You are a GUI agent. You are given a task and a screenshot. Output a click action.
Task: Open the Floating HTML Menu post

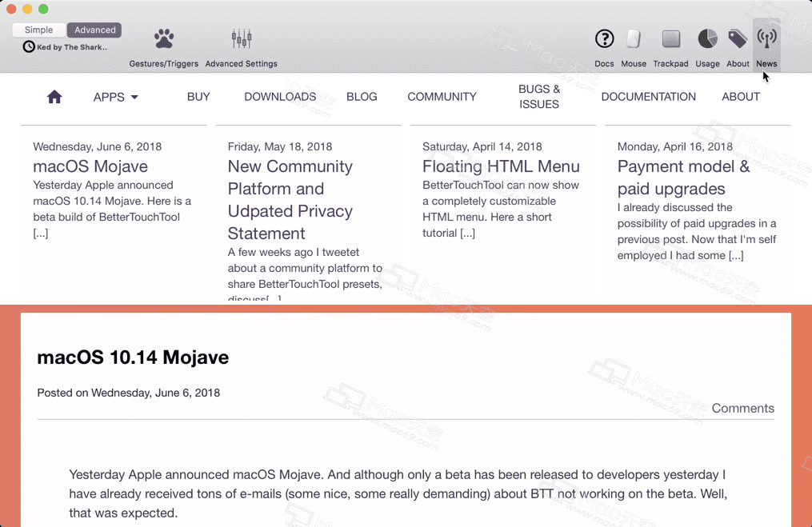tap(501, 166)
